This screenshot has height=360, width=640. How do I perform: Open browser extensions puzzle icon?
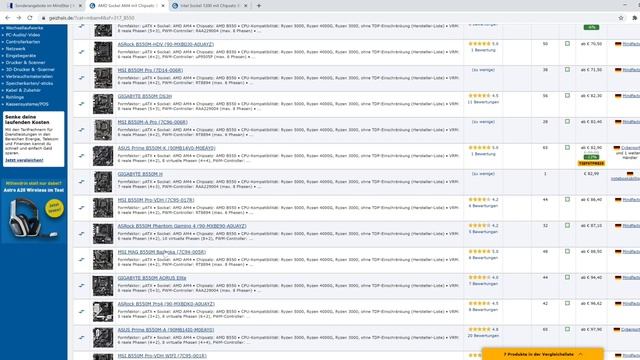pyautogui.click(x=635, y=18)
